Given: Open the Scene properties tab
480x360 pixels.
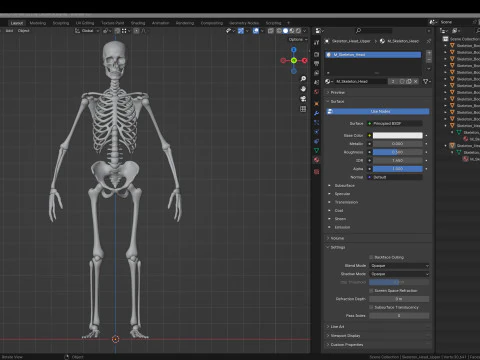Looking at the screenshot, I should [x=316, y=82].
